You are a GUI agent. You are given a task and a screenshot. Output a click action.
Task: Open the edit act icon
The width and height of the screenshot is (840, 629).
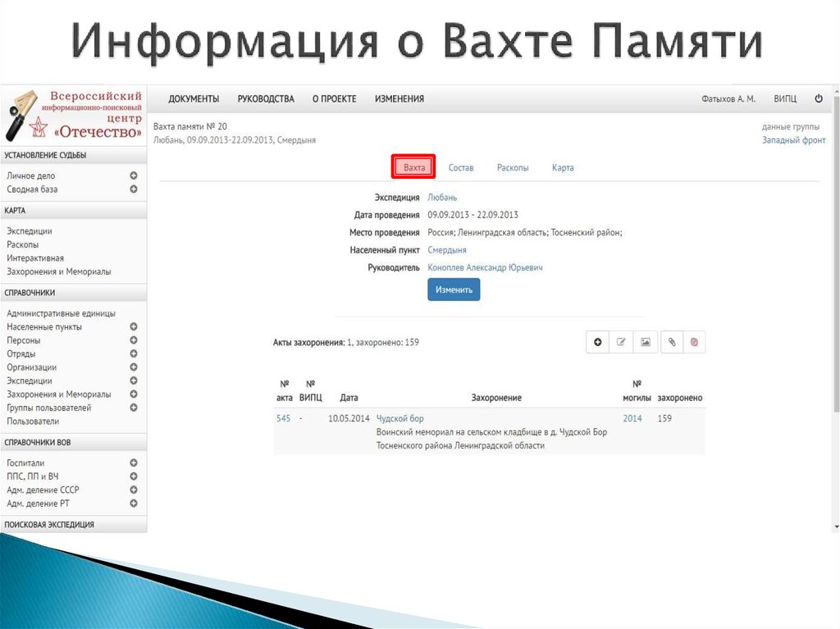[621, 342]
